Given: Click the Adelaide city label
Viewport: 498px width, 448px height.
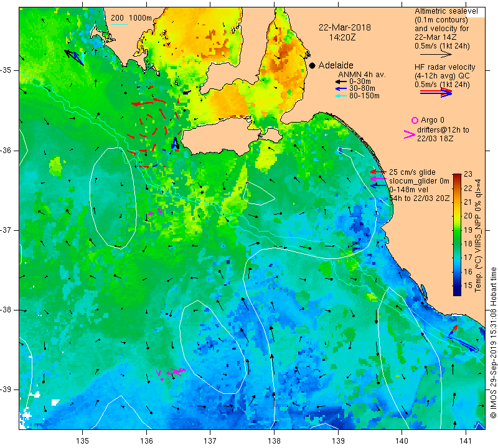Looking at the screenshot, I should pos(336,65).
